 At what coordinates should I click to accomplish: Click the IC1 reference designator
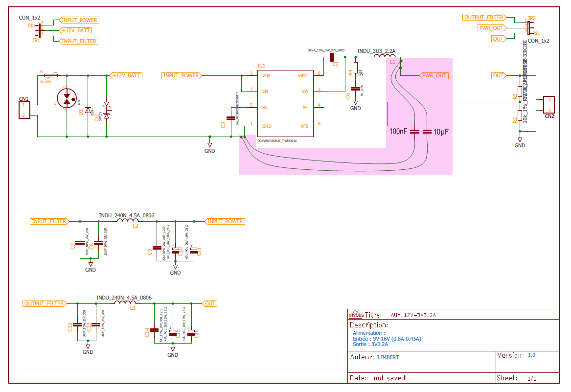[x=261, y=66]
